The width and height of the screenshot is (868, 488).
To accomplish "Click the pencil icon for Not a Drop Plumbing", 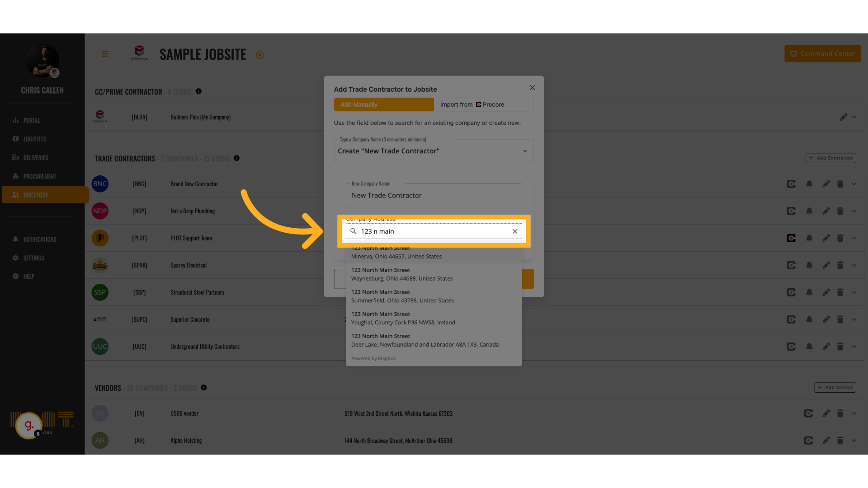I will (x=826, y=211).
